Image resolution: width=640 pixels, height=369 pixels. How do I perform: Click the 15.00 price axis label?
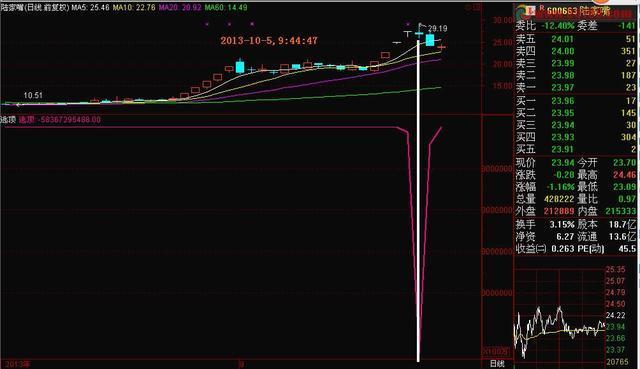click(x=502, y=86)
